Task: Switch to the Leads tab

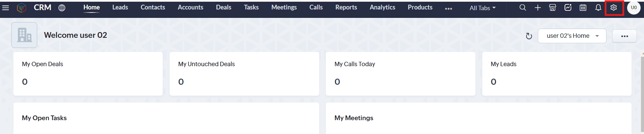Action: (x=120, y=7)
